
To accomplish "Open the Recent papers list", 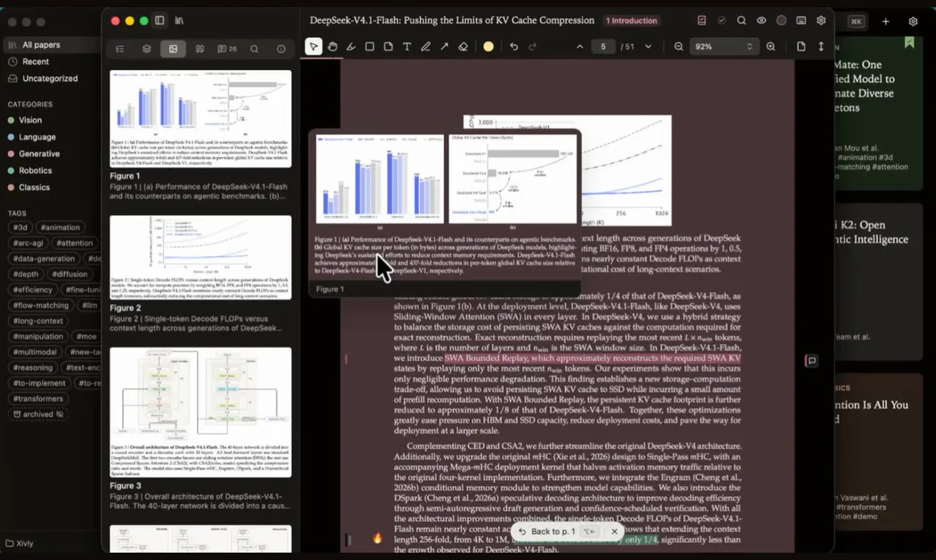I will 35,62.
